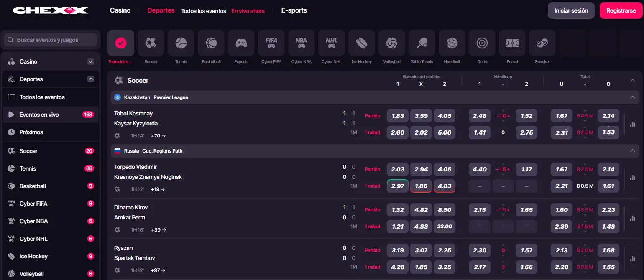Select the Handball filter icon
644x280 pixels.
pyautogui.click(x=452, y=43)
